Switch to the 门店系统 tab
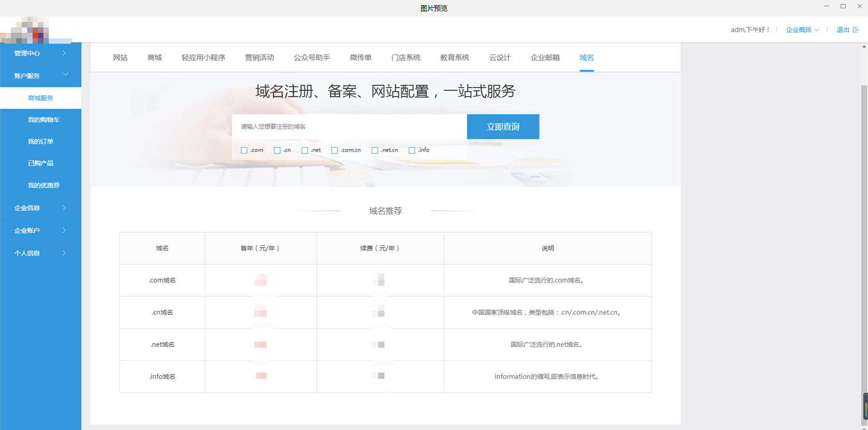Image resolution: width=868 pixels, height=430 pixels. coord(406,57)
